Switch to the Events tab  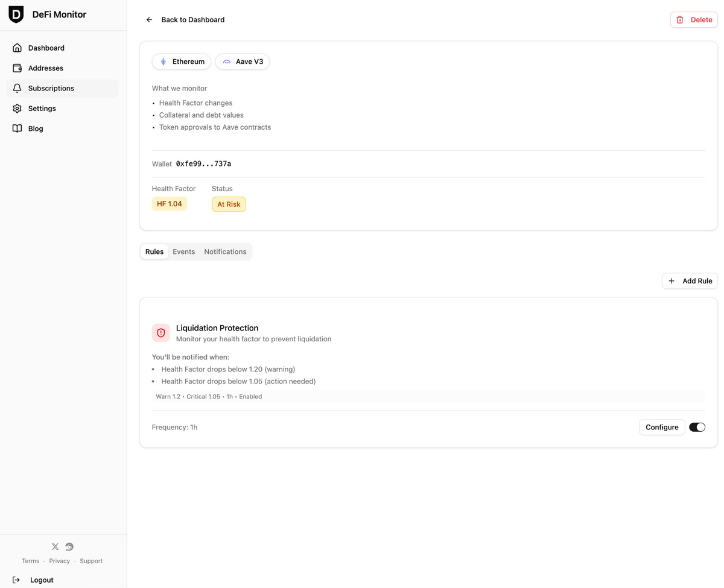(x=183, y=251)
